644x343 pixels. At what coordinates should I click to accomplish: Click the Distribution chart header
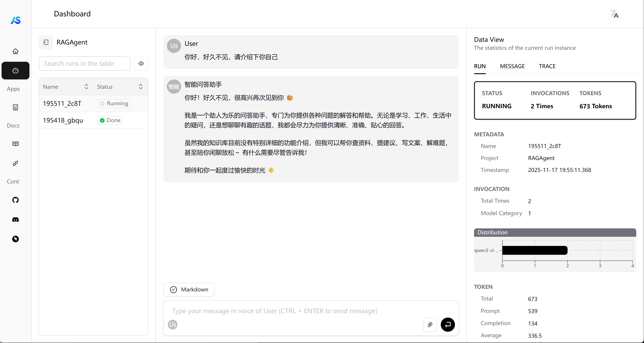(x=555, y=232)
